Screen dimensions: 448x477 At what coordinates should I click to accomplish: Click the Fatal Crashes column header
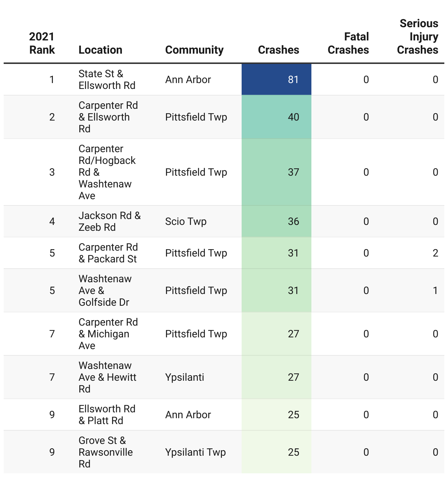pos(348,43)
